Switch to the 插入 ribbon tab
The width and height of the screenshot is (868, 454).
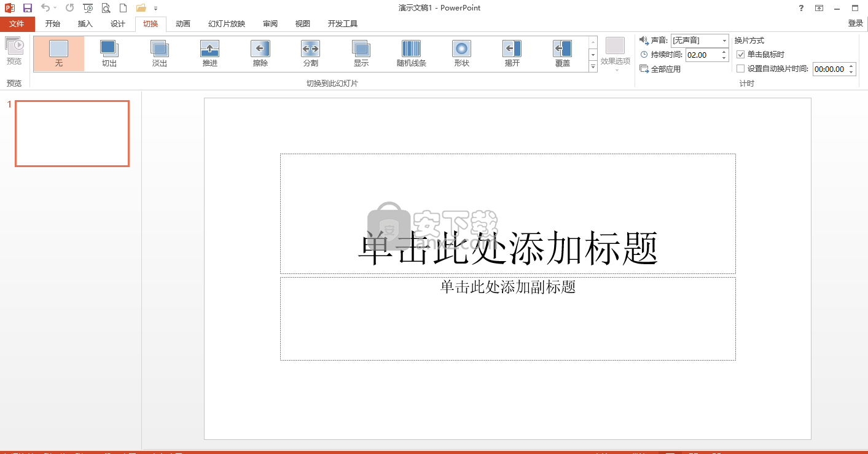click(85, 24)
